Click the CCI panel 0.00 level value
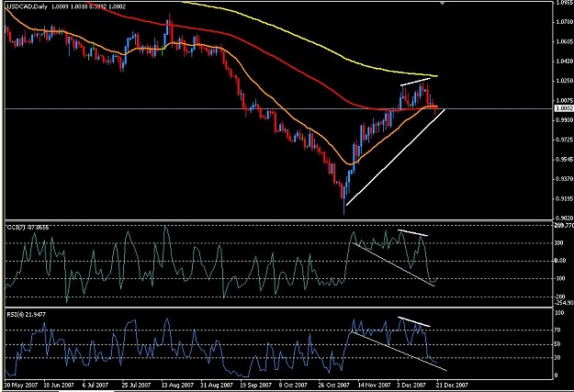 tap(561, 261)
